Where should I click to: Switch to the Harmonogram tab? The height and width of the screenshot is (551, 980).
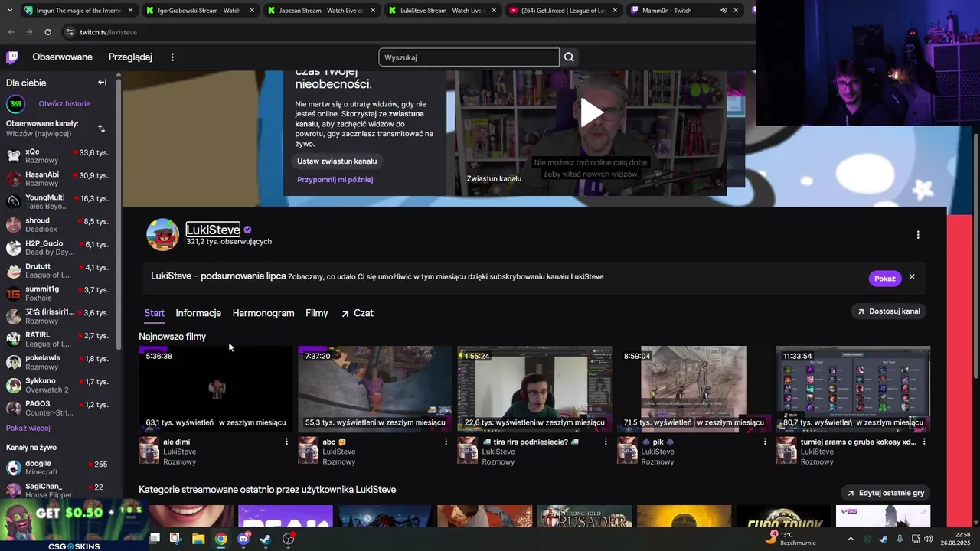263,313
